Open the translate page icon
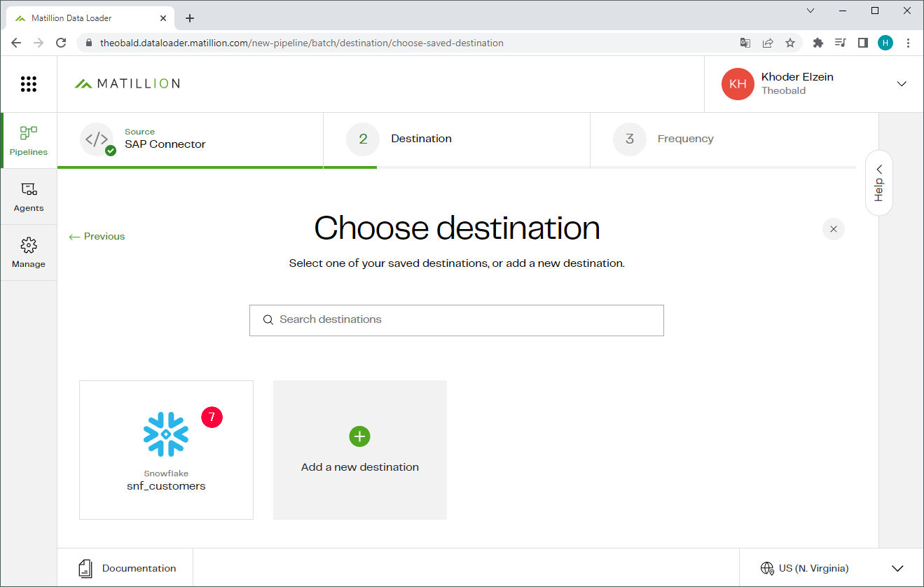 pyautogui.click(x=745, y=43)
